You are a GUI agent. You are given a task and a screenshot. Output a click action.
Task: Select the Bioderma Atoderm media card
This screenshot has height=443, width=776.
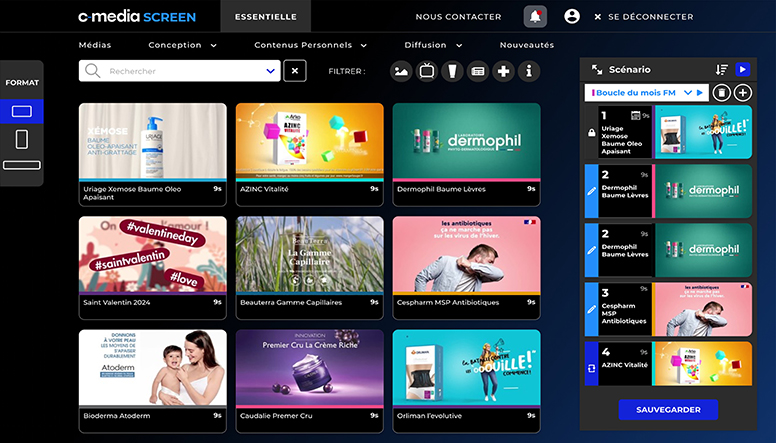tap(152, 381)
